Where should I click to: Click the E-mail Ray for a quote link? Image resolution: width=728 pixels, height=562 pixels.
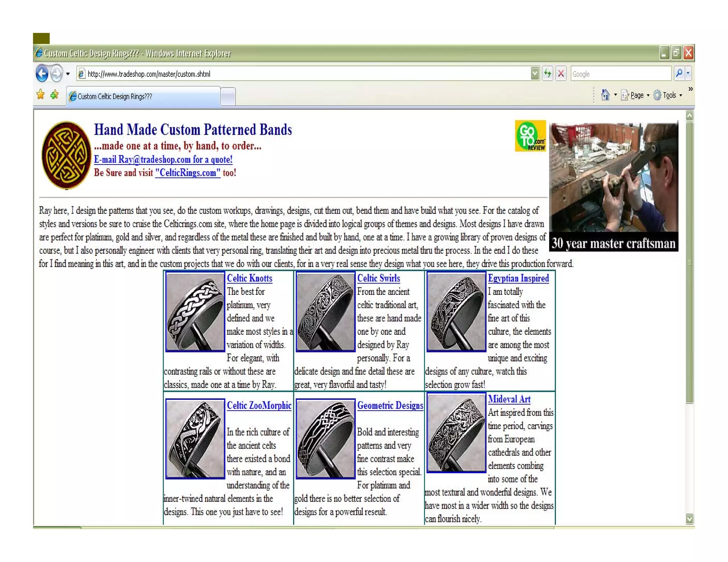[163, 160]
